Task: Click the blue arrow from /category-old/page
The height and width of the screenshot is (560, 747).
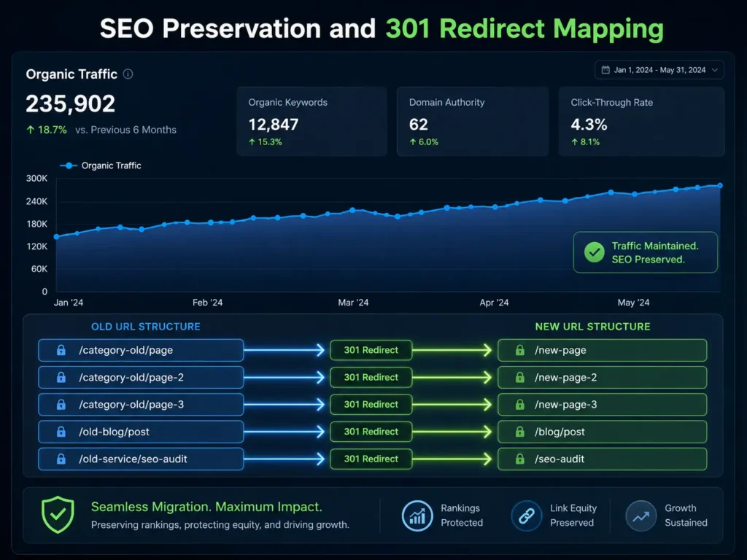Action: tap(285, 350)
